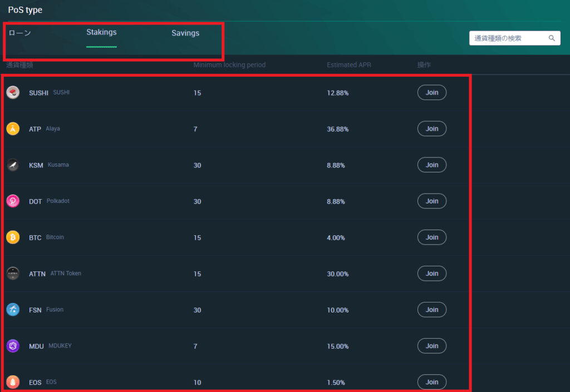Click the locking period 15 in SUSHI row
Image resolution: width=570 pixels, height=392 pixels.
198,93
